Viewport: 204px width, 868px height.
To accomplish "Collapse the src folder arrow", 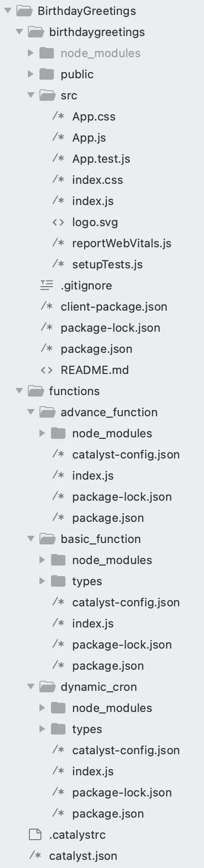I will pyautogui.click(x=31, y=95).
